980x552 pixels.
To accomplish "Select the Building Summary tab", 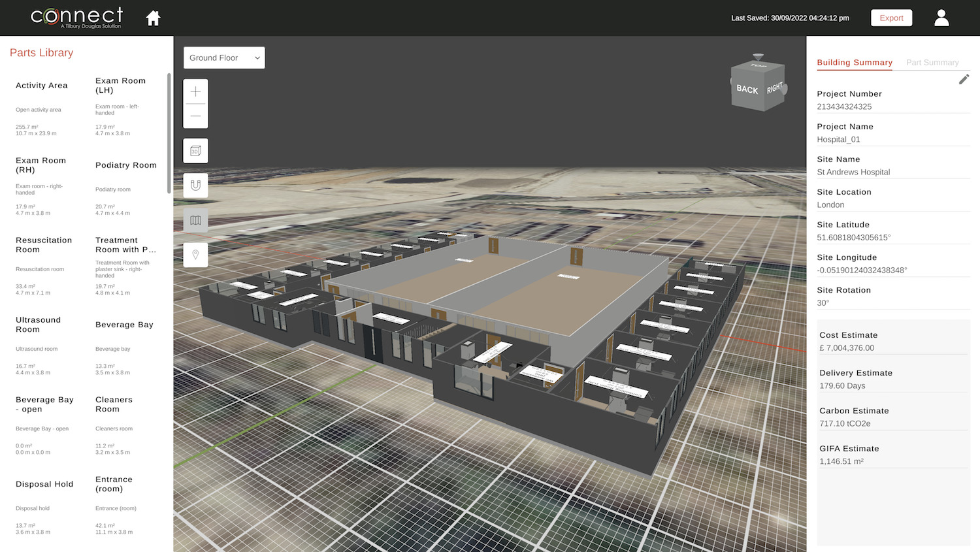I will 855,62.
